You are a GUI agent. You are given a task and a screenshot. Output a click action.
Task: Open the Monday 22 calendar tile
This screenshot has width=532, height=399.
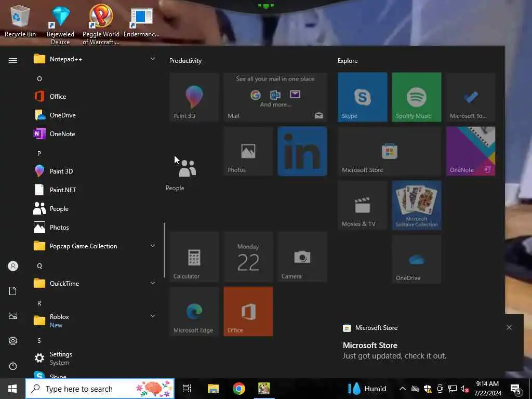248,257
